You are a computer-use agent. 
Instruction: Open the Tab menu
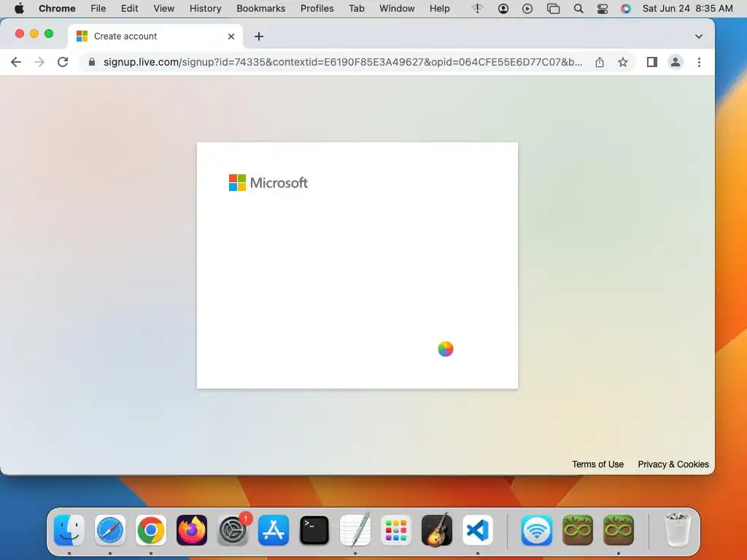(x=356, y=9)
